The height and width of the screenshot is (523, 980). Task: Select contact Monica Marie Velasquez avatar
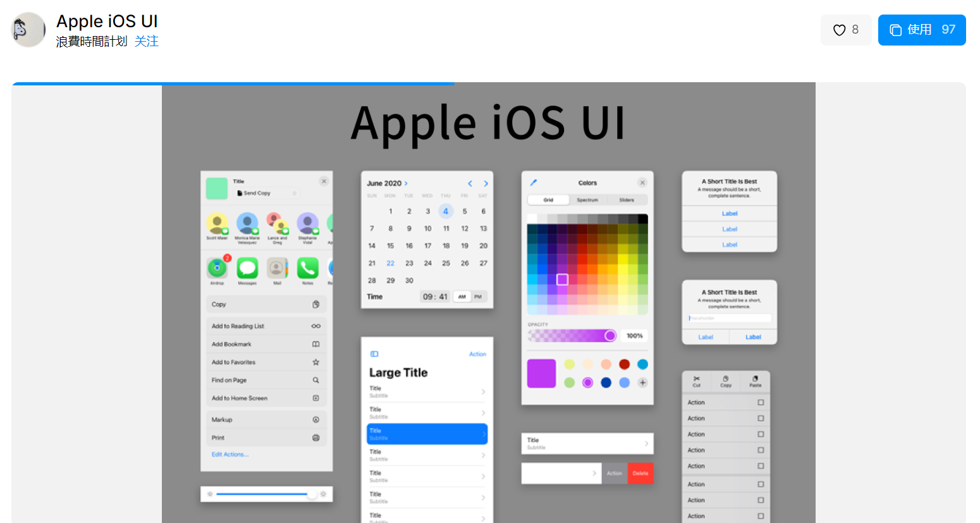pos(247,224)
